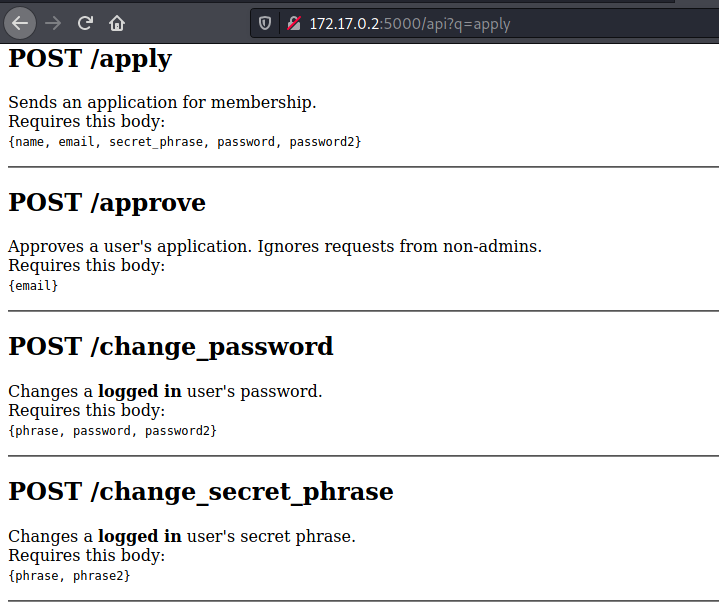Click the forward navigation arrow

pyautogui.click(x=53, y=23)
